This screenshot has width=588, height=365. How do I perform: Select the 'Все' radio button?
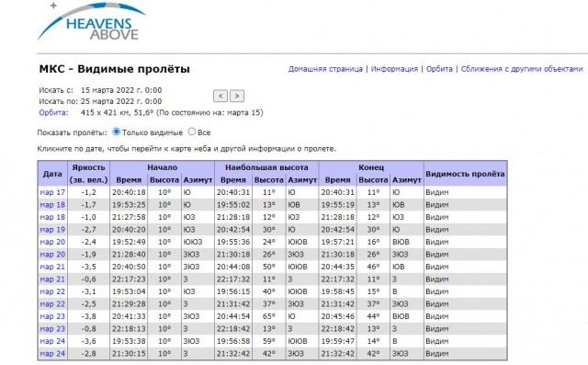coord(192,131)
